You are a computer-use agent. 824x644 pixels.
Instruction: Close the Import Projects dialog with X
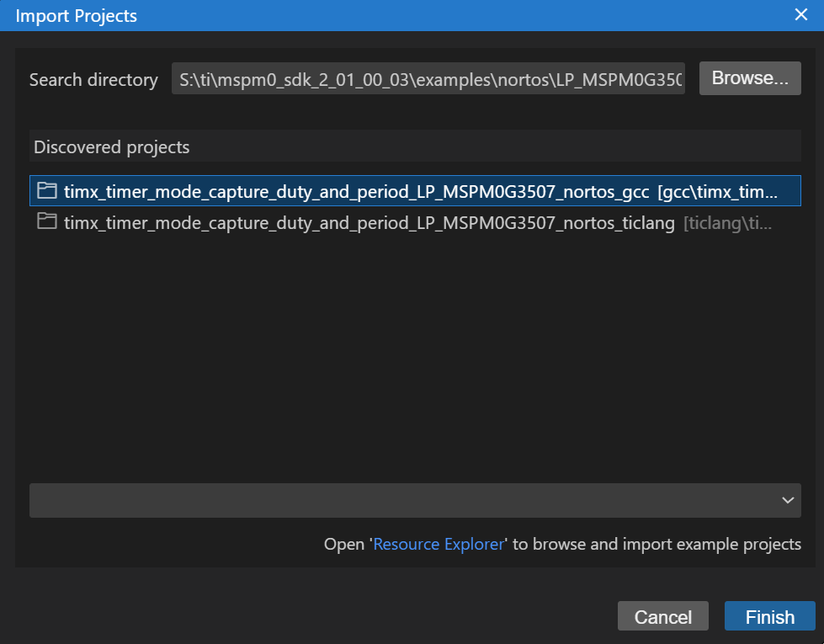(x=800, y=14)
